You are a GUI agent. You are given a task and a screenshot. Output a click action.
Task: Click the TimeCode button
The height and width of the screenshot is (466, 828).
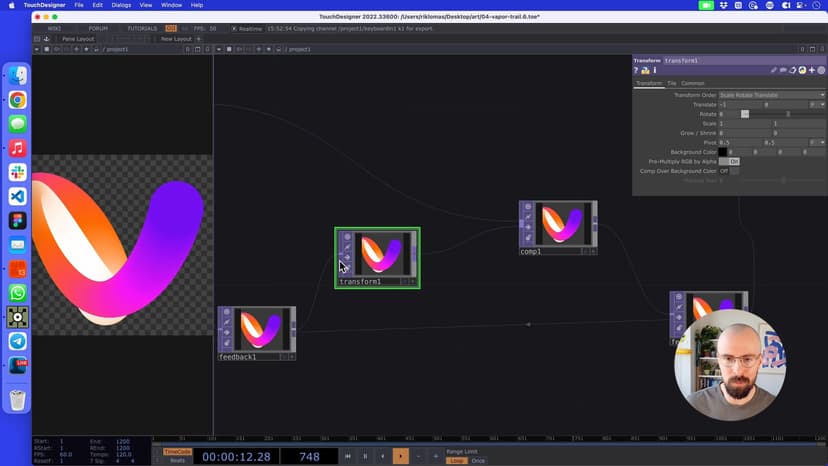[x=177, y=451]
